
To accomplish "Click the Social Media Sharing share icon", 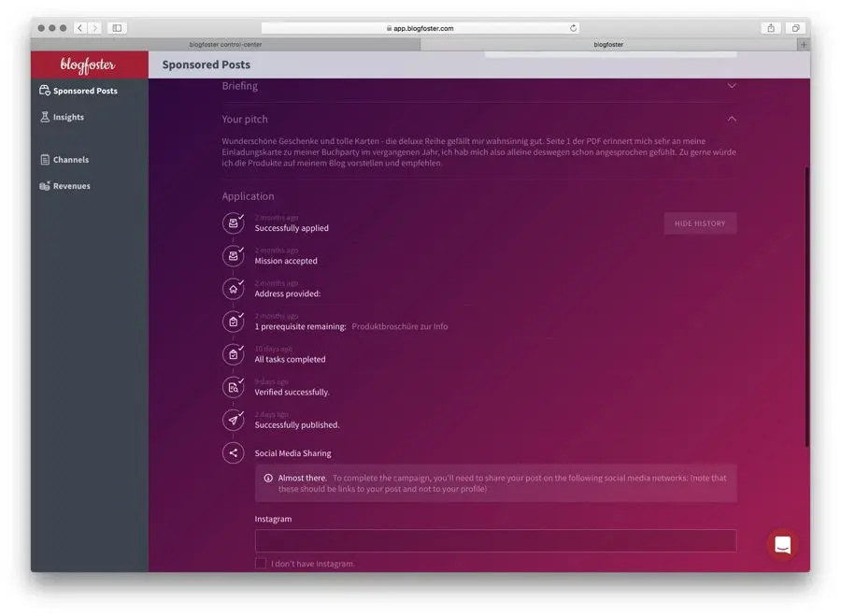I will pos(233,453).
